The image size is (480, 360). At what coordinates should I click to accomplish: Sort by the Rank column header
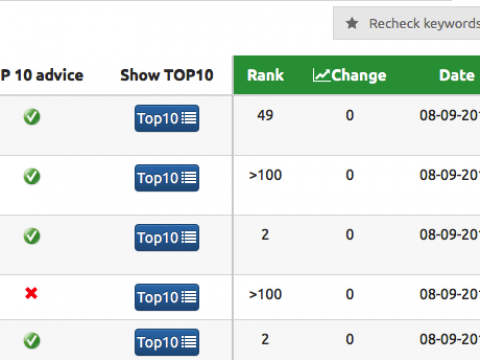point(266,75)
